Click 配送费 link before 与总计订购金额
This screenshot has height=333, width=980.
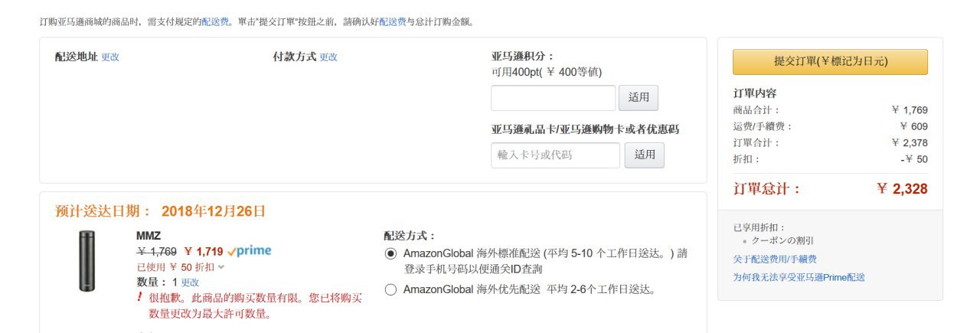point(393,21)
